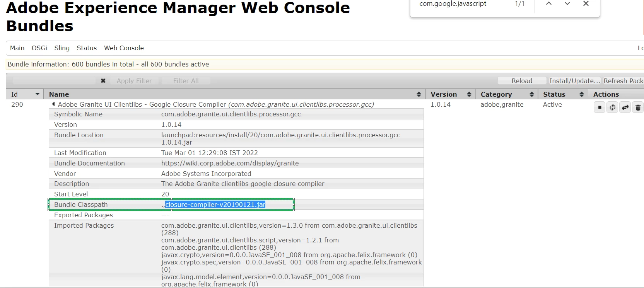The width and height of the screenshot is (644, 288).
Task: Collapse the Google Closure Compiler bundle details
Action: tap(53, 104)
